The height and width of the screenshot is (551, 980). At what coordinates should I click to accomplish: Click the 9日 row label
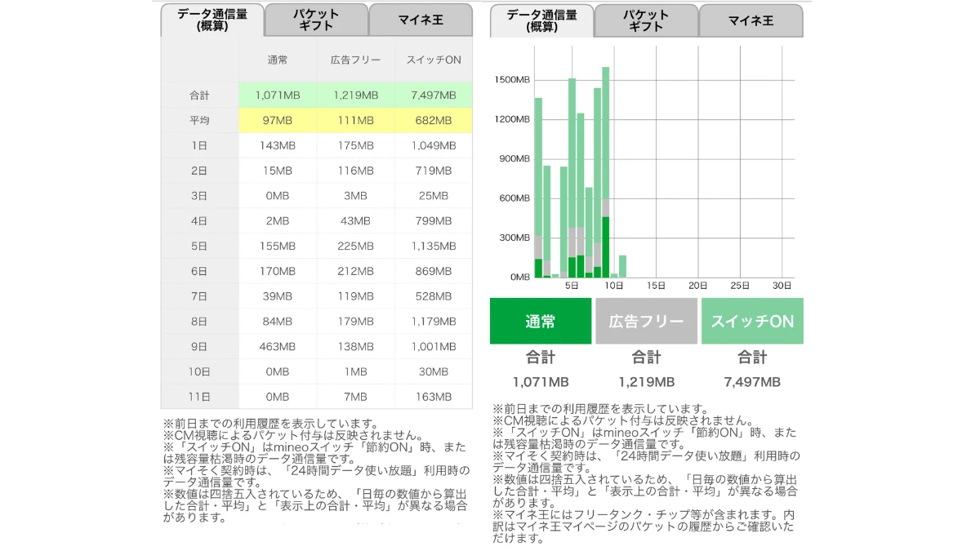200,347
